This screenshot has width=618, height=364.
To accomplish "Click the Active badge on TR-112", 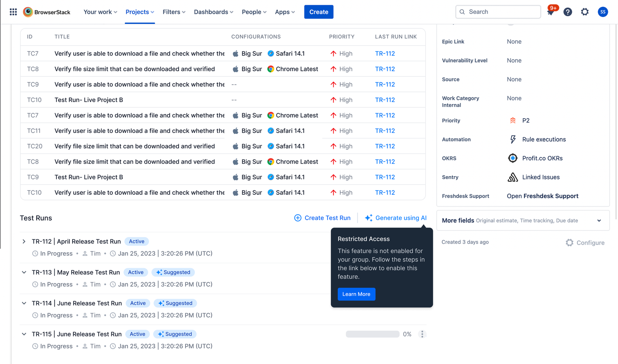I will (x=136, y=241).
